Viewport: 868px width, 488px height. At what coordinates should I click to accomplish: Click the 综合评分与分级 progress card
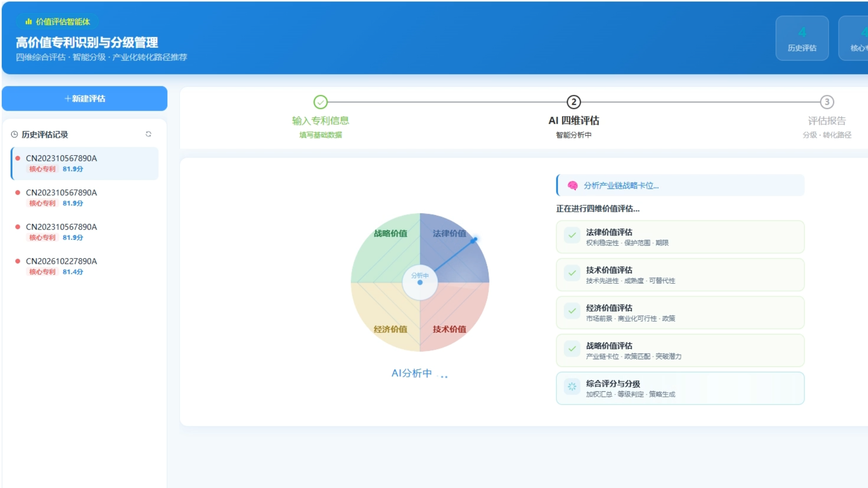[x=680, y=389]
